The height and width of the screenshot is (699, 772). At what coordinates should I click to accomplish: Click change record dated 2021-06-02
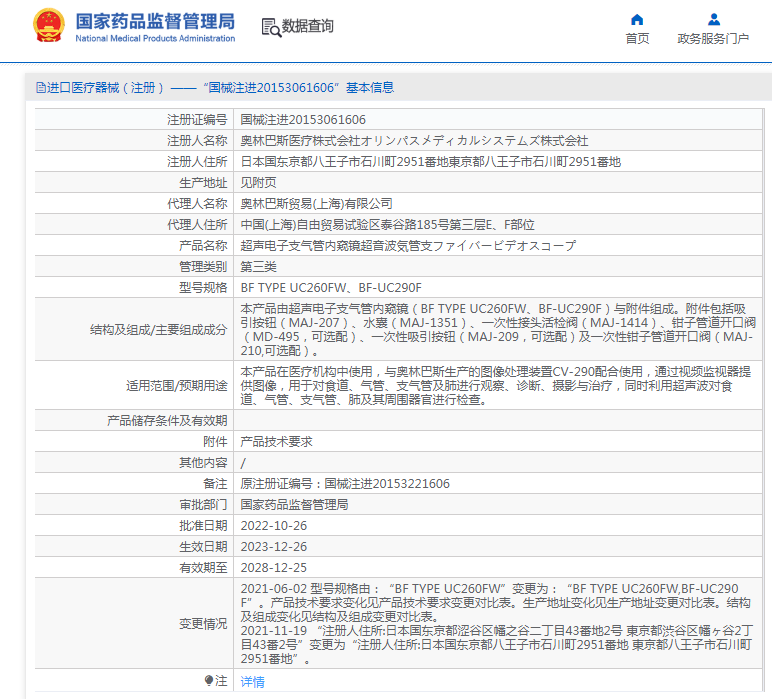point(496,603)
